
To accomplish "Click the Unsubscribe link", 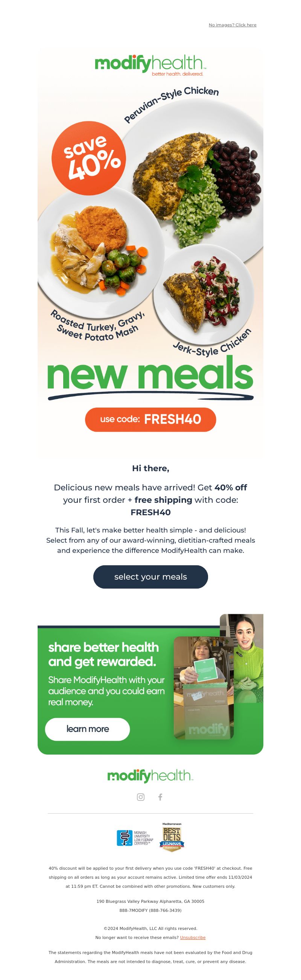I will (193, 937).
